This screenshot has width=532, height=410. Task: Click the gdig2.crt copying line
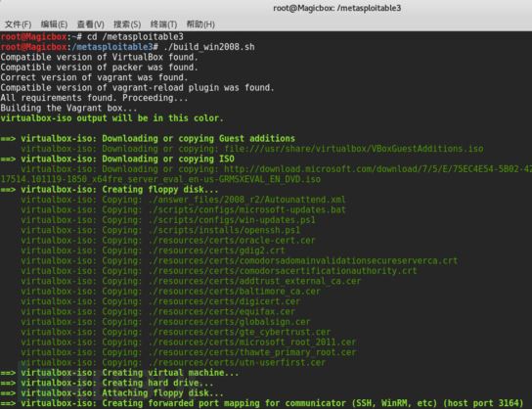(153, 251)
